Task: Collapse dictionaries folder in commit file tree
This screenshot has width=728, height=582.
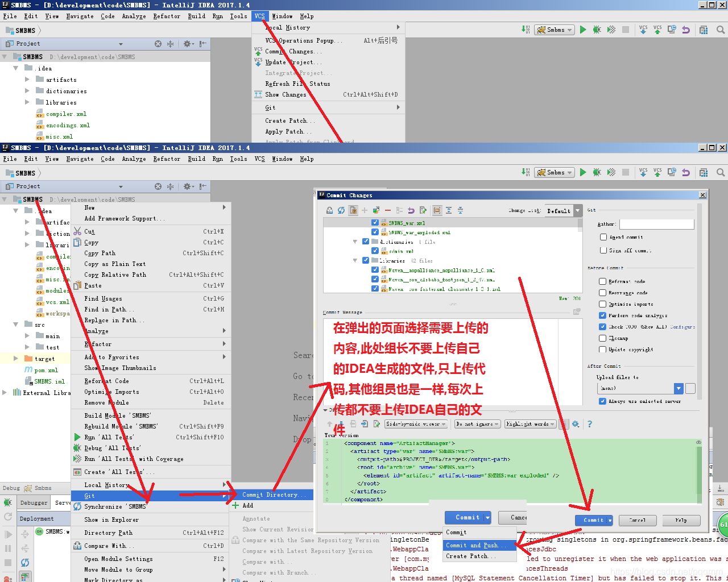Action: (x=355, y=242)
